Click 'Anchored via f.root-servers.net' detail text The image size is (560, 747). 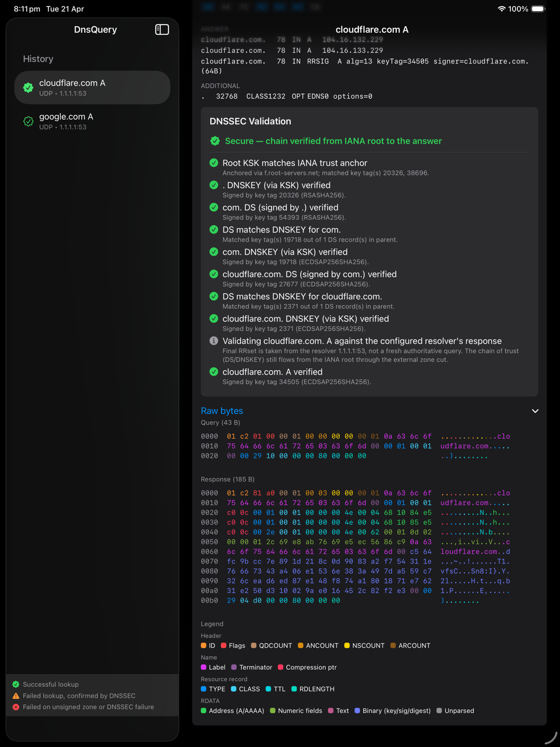[325, 173]
